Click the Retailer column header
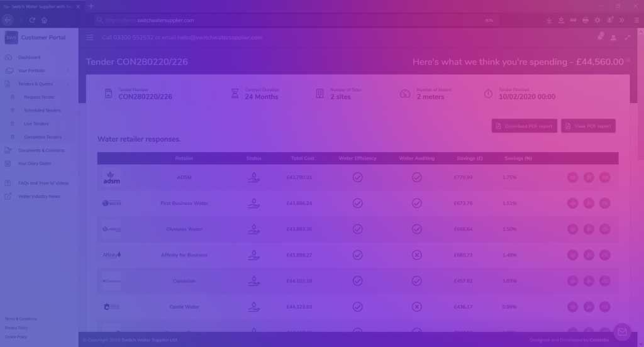 click(184, 158)
